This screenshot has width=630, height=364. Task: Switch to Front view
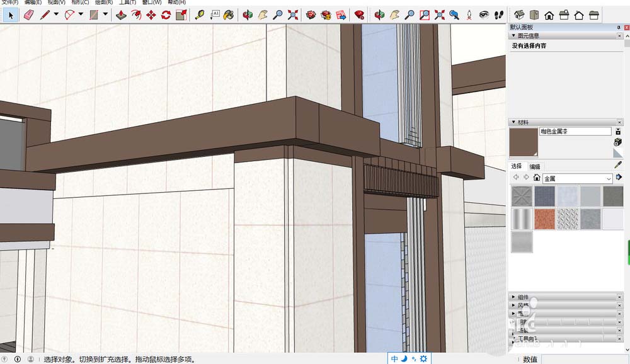549,15
